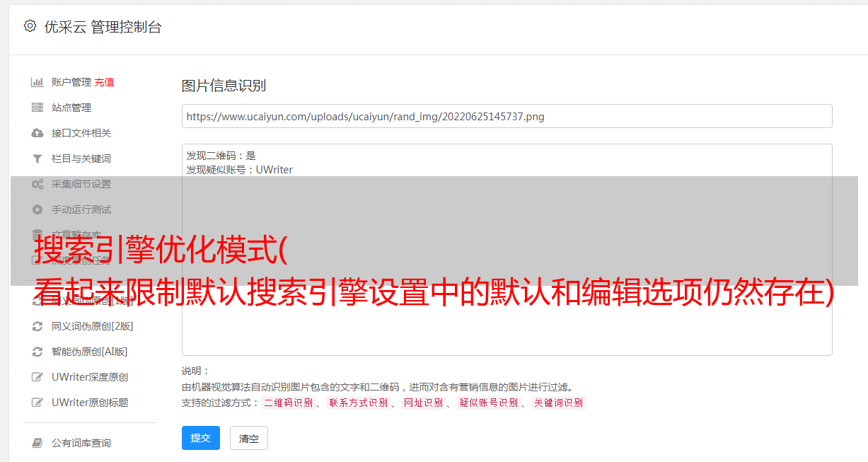
Task: Click the refresh icon beside 智能伪原创[AI版]
Action: (37, 352)
